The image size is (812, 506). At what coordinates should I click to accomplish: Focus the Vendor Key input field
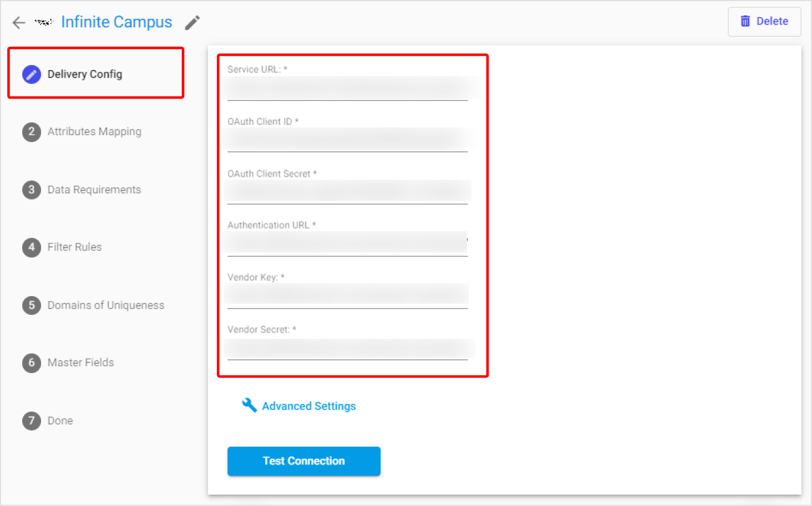click(347, 294)
